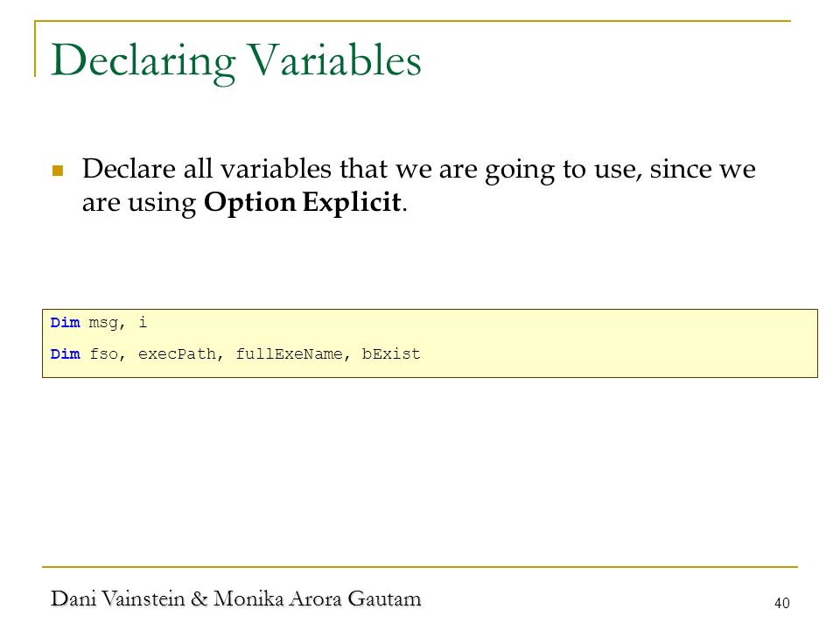Click the fullExeName variable name
840x630 pixels.
tap(289, 354)
